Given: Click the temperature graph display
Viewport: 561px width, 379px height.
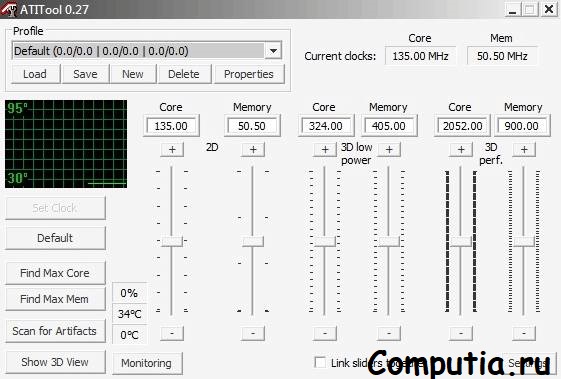Looking at the screenshot, I should tap(66, 144).
